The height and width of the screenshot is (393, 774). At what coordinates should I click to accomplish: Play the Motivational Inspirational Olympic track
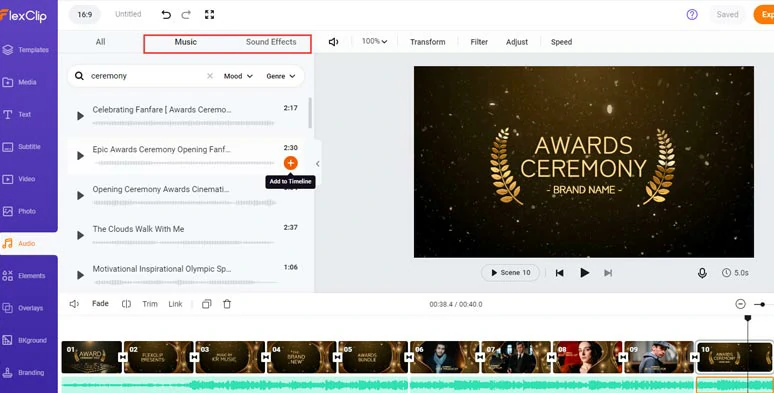coord(80,275)
